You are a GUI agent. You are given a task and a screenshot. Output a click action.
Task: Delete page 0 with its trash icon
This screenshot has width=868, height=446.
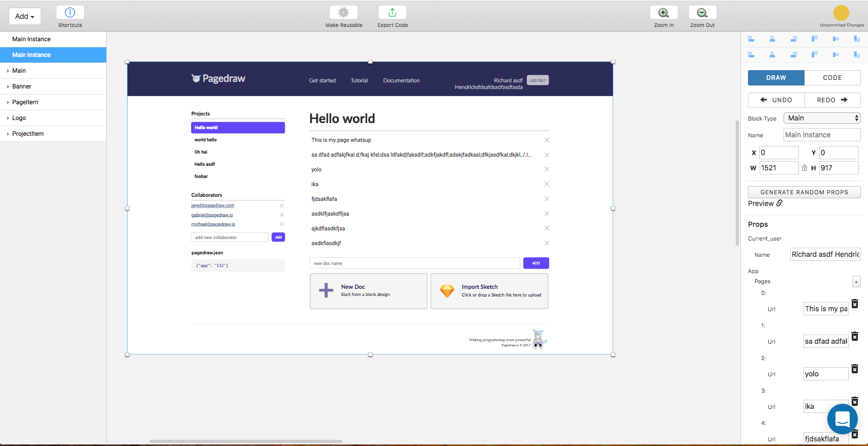855,304
